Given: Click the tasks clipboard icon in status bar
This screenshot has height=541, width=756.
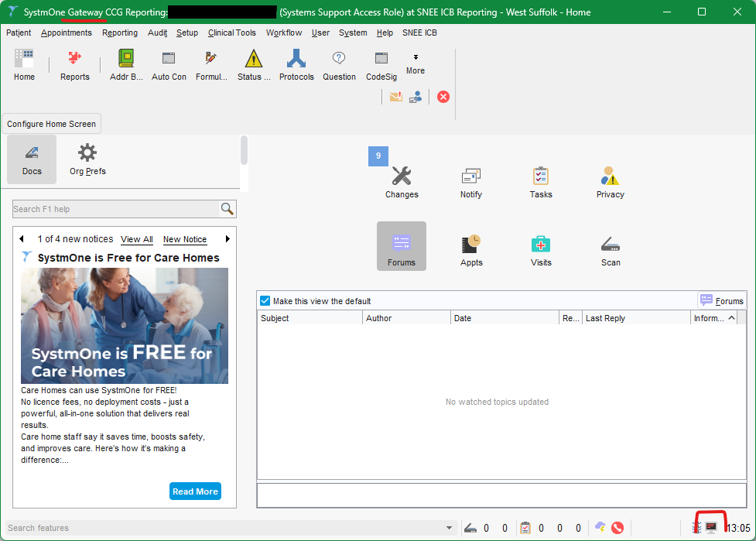Looking at the screenshot, I should point(525,528).
